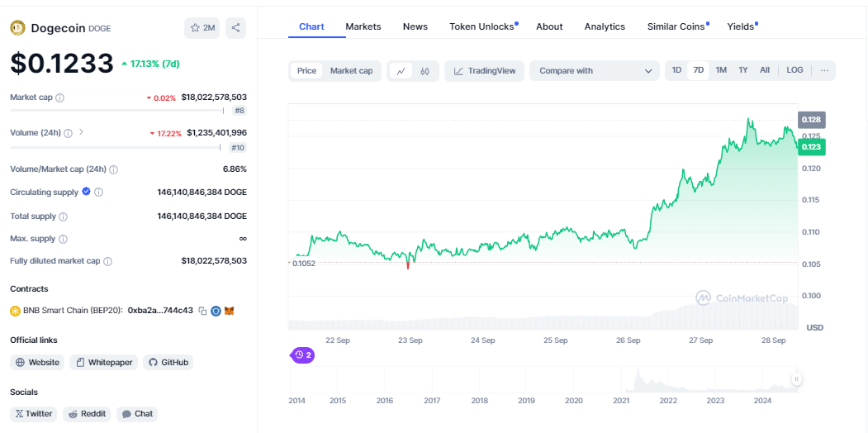Click the BNB Smart Chain logo icon

point(15,312)
